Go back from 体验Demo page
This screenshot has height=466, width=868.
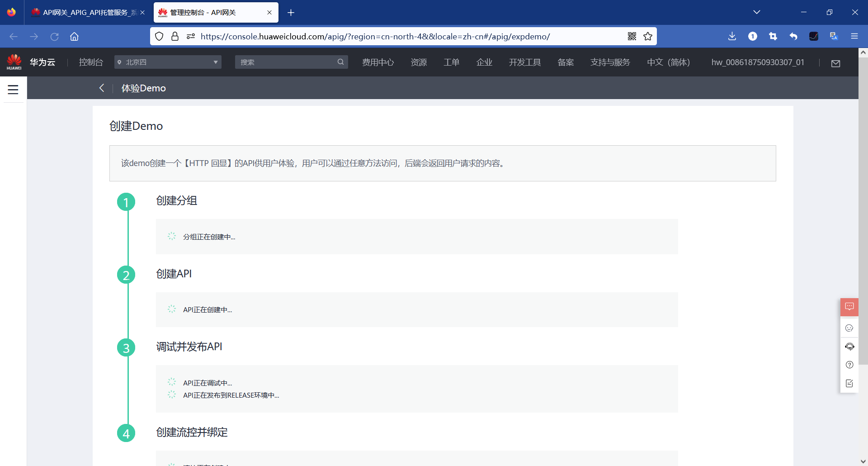[x=102, y=88]
